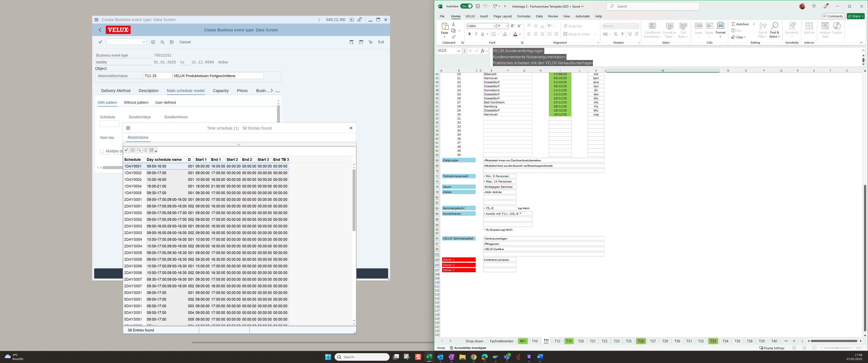Click the SAP find (magnifier) toolbar icon
Screen dimensions: 868x363
(162, 42)
